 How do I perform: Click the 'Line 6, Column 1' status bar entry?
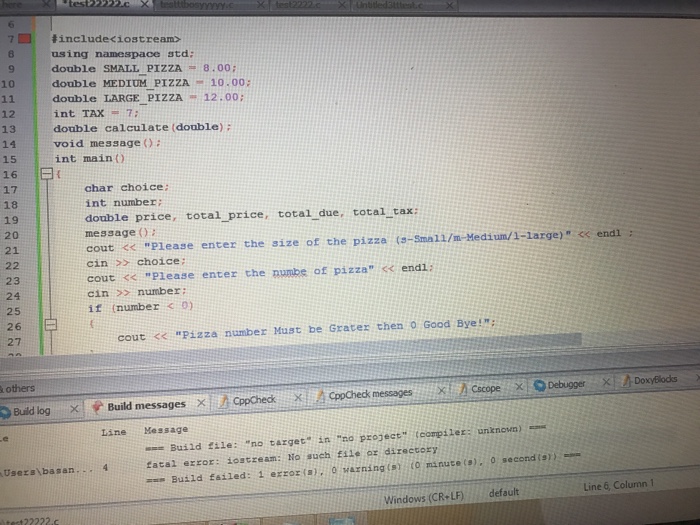point(618,485)
